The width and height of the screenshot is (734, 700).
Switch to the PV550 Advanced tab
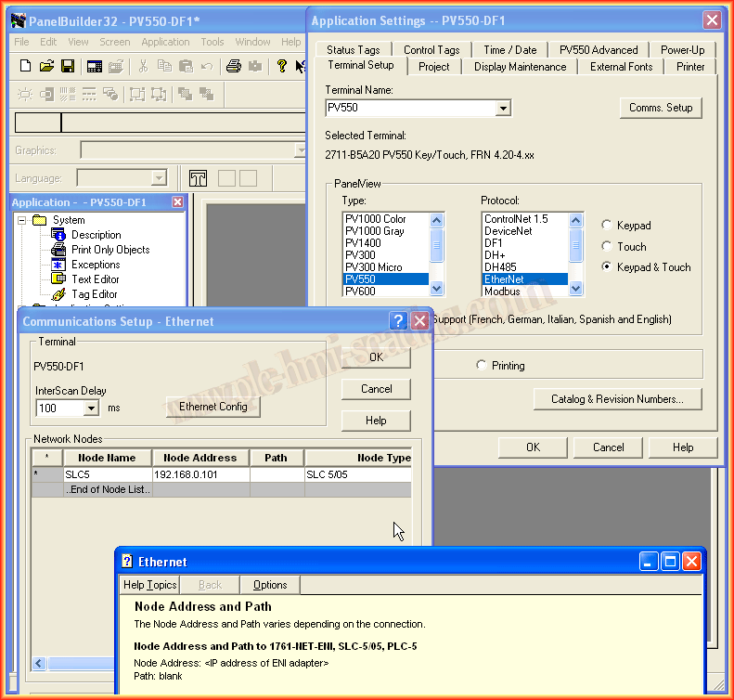[599, 50]
